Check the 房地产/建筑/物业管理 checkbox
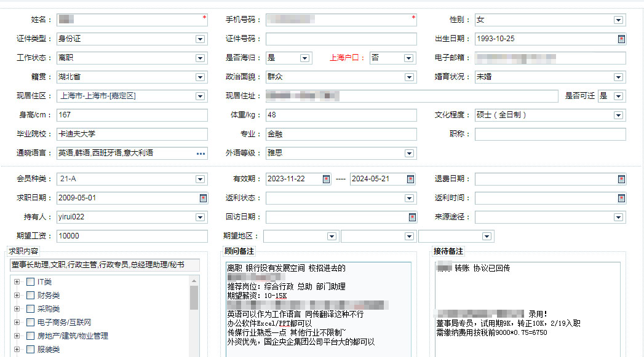Viewport: 644px width, 357px height. (x=30, y=336)
